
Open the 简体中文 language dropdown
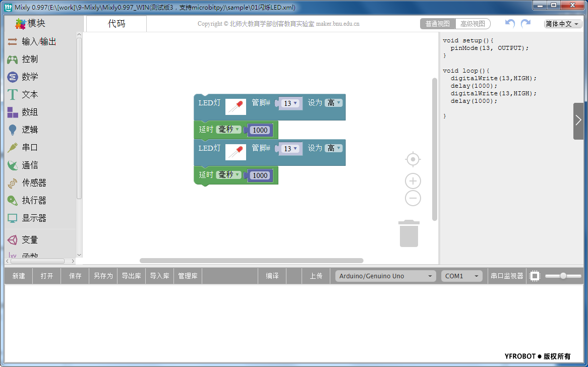(563, 24)
